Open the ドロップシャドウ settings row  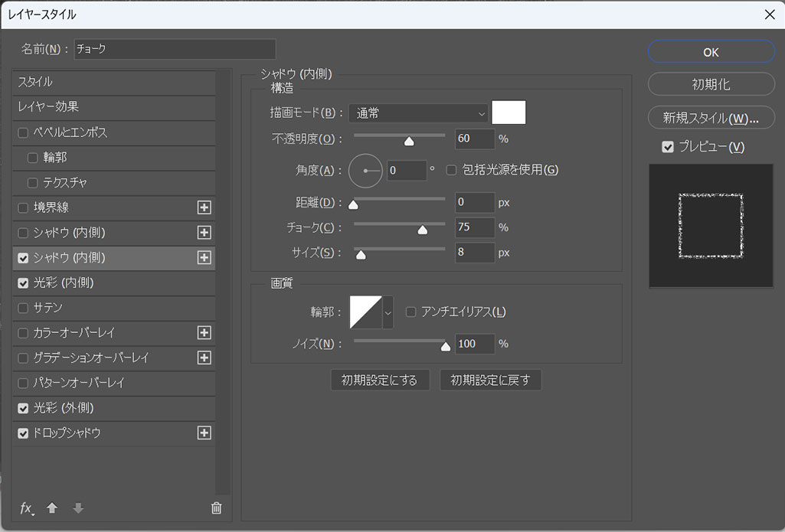pyautogui.click(x=114, y=433)
